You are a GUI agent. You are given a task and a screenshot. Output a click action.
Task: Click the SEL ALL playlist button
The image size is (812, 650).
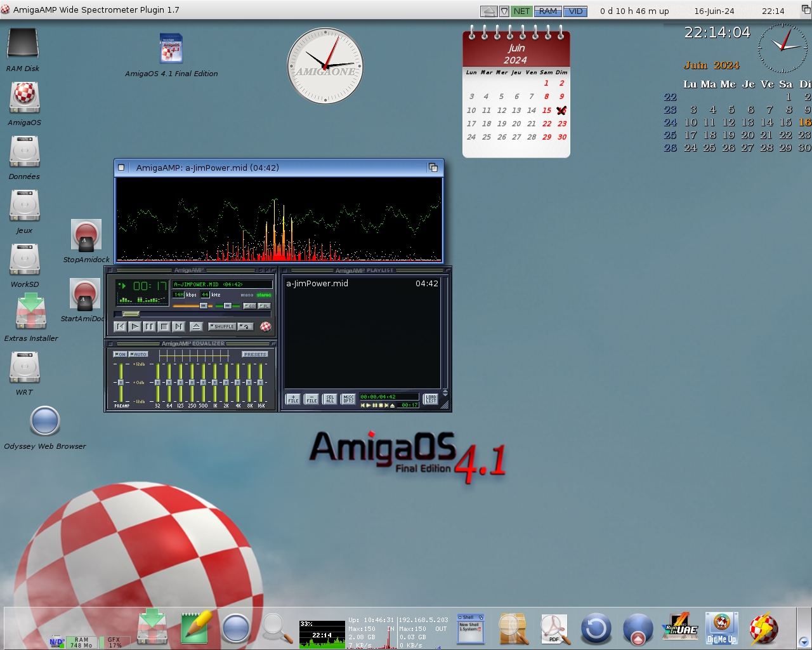(330, 399)
